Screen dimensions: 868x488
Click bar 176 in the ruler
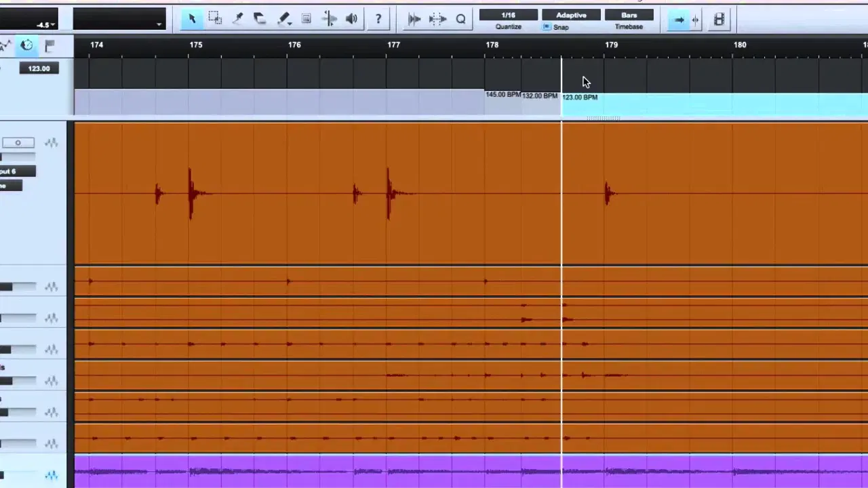coord(294,45)
